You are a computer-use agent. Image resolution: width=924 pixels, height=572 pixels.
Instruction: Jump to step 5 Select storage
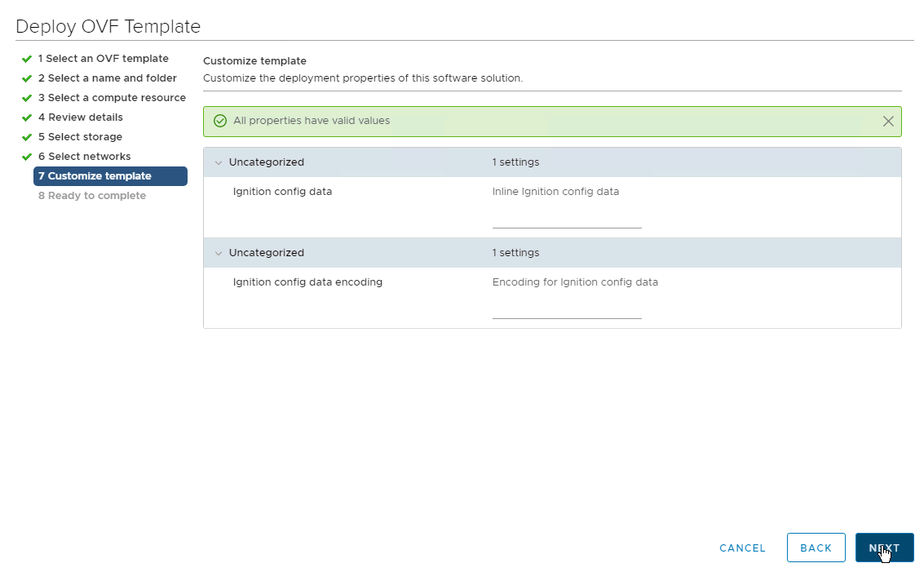(x=80, y=137)
